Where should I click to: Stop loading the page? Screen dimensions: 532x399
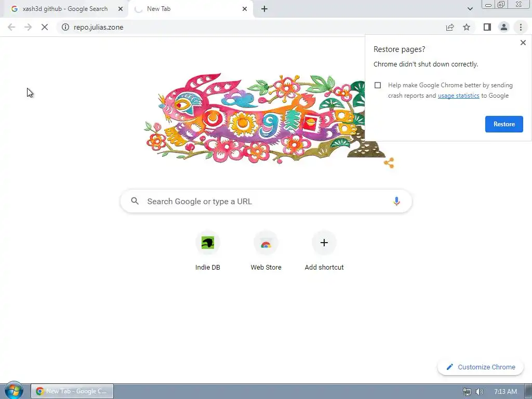45,27
